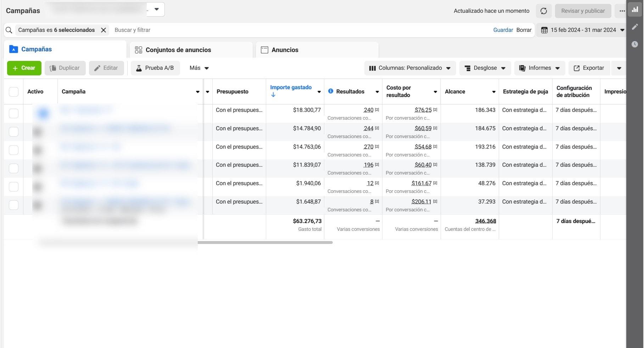
Task: Remove the campaigns filter with X icon
Action: tap(103, 30)
